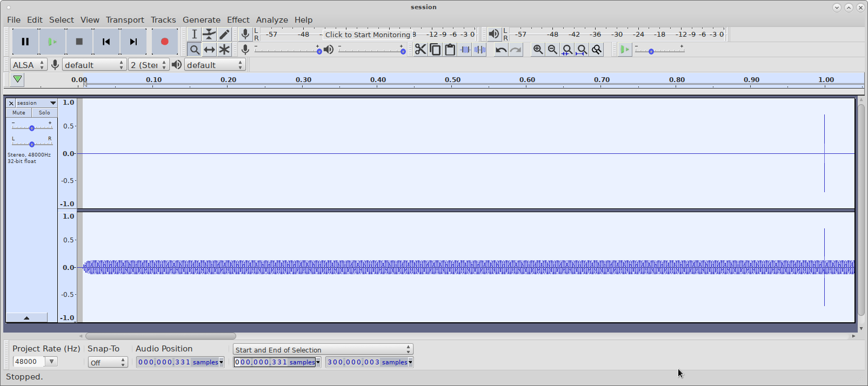
Task: Click the Cut scissors icon
Action: pyautogui.click(x=420, y=50)
